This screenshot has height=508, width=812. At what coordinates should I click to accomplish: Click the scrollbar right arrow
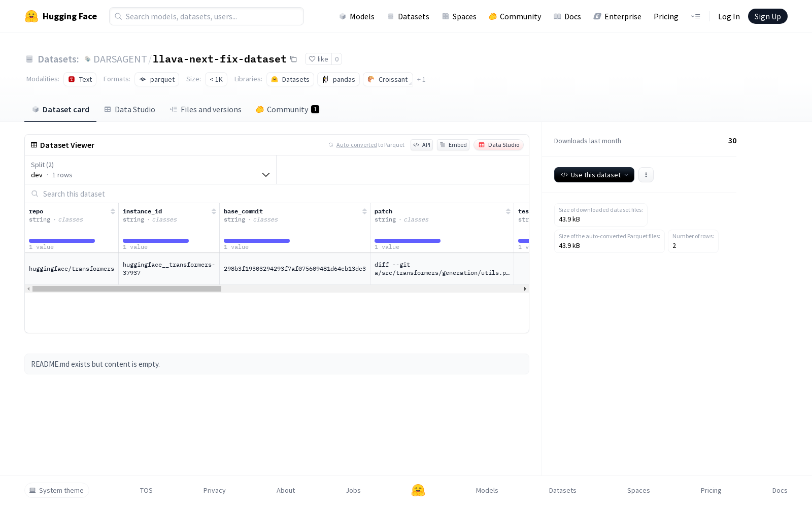pos(525,289)
